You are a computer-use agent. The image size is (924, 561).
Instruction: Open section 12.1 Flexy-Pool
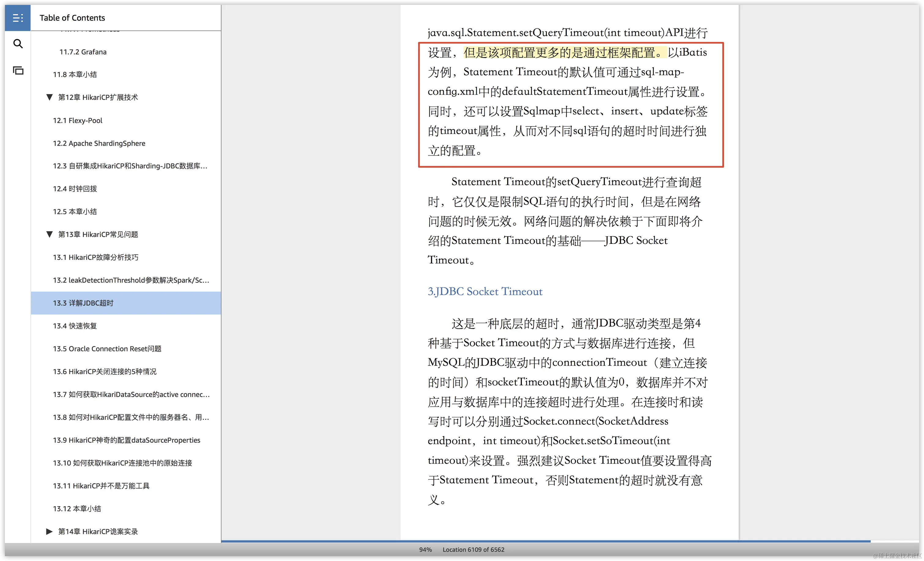point(78,120)
